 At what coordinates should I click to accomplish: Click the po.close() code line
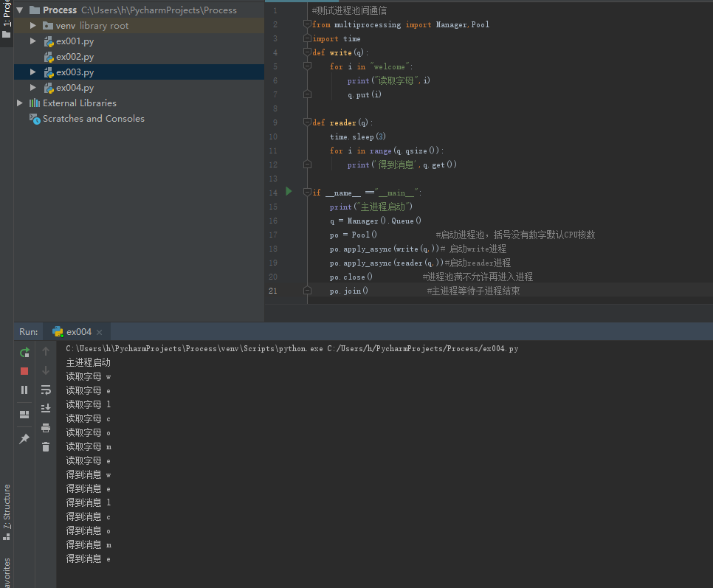click(x=351, y=277)
